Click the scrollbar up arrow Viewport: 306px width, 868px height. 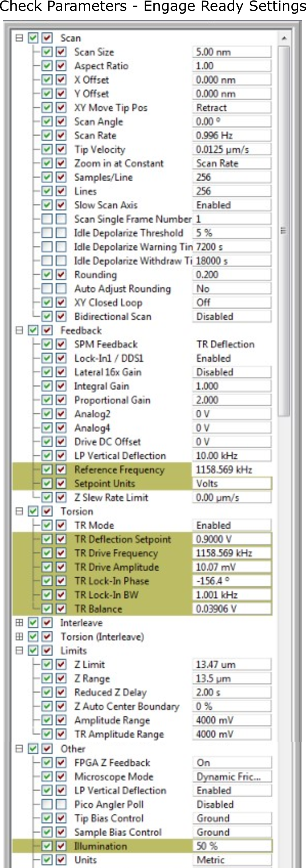284,38
